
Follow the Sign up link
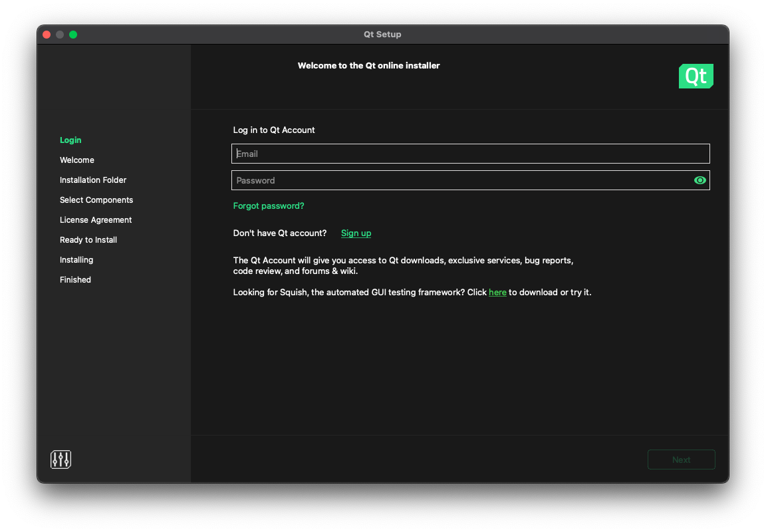point(356,233)
